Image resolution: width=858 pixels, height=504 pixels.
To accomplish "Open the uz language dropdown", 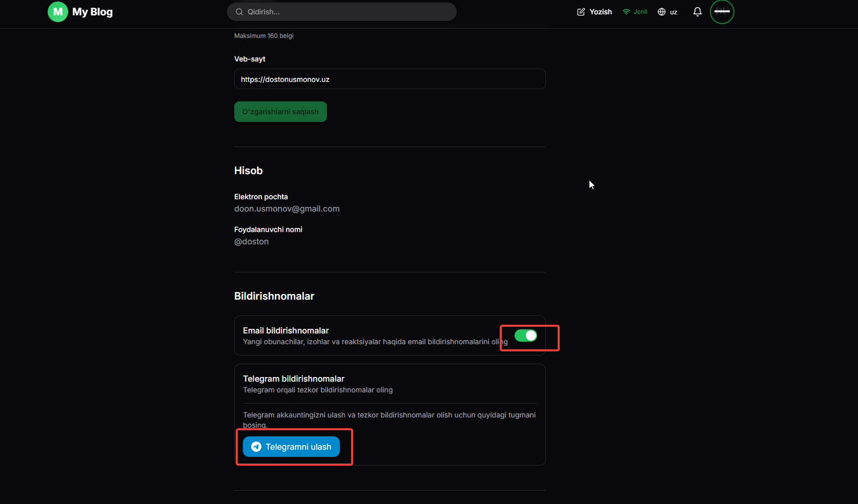I will point(673,12).
